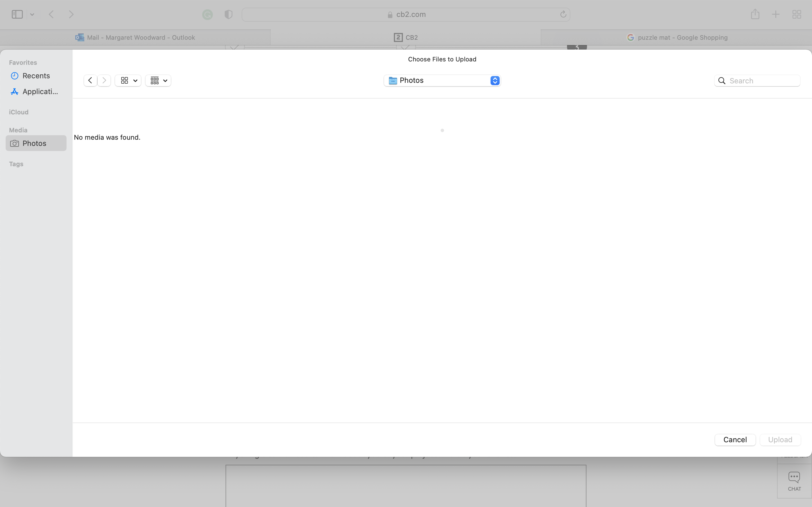Select Applications in Favorites sidebar
The width and height of the screenshot is (812, 507).
coord(39,92)
